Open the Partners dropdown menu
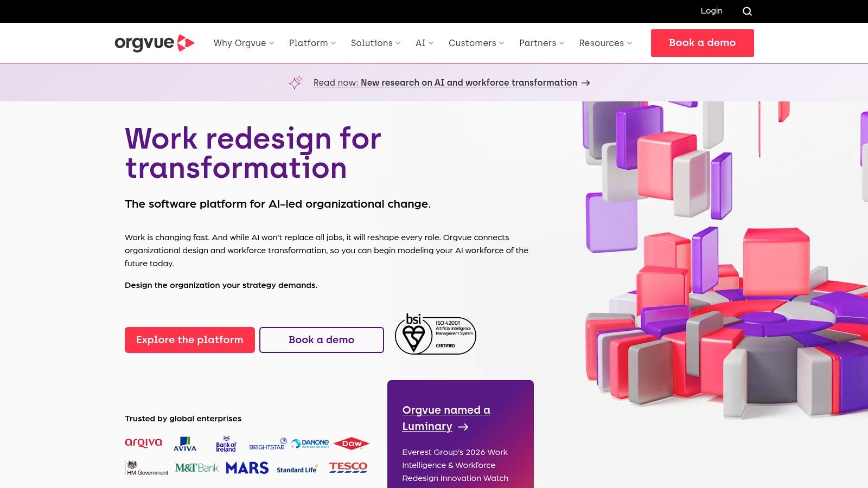This screenshot has height=488, width=868. click(x=541, y=43)
